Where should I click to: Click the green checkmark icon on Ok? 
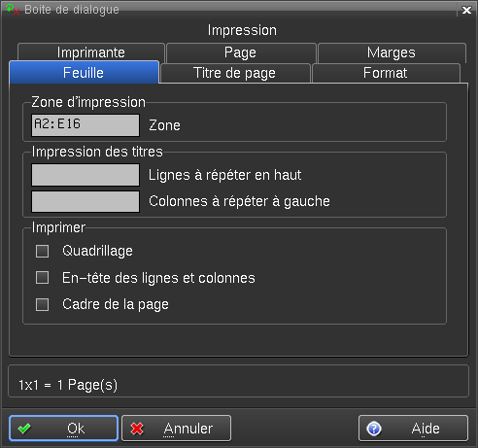coord(24,429)
